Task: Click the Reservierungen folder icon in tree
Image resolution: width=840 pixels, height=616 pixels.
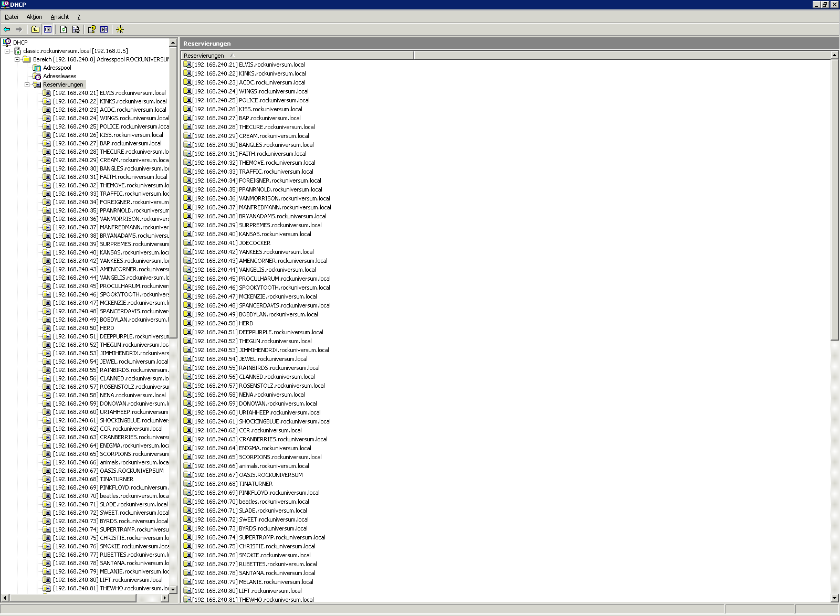Action: tap(37, 84)
